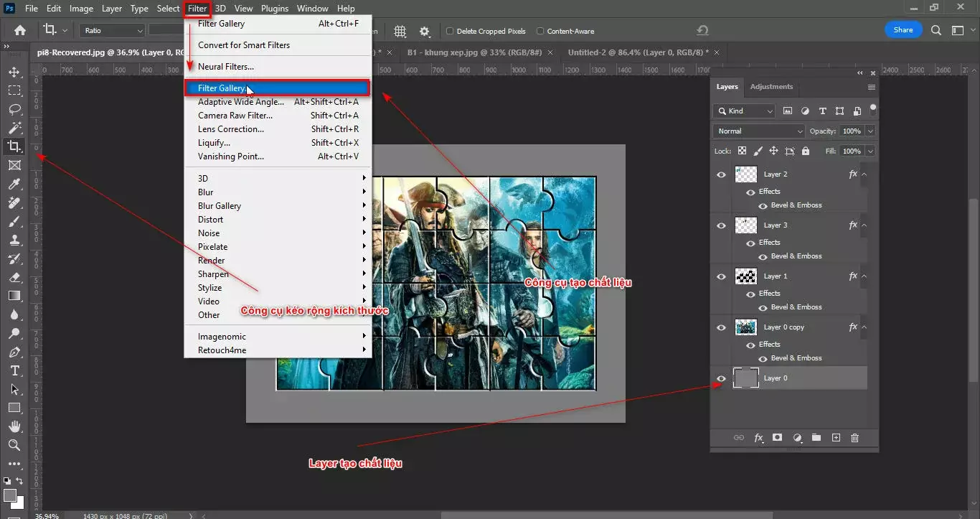
Task: Toggle visibility of Layer 0 copy
Action: click(720, 327)
